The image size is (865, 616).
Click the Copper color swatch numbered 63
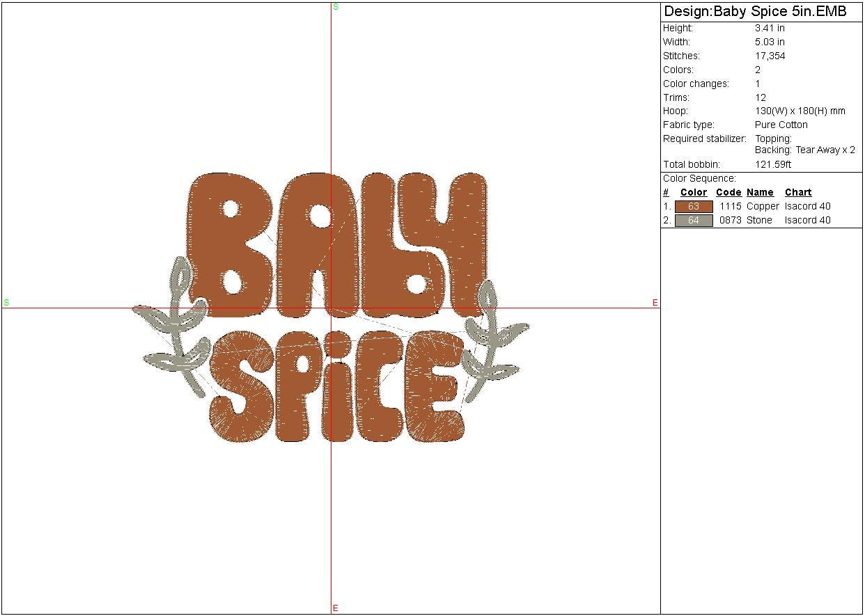point(694,207)
